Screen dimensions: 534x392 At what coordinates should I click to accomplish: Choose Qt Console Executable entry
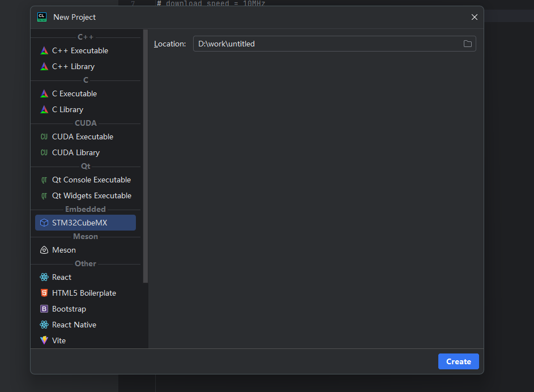[x=86, y=180]
